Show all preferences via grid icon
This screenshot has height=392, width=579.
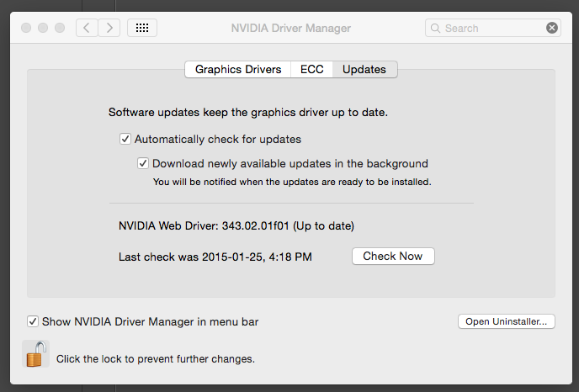(142, 28)
